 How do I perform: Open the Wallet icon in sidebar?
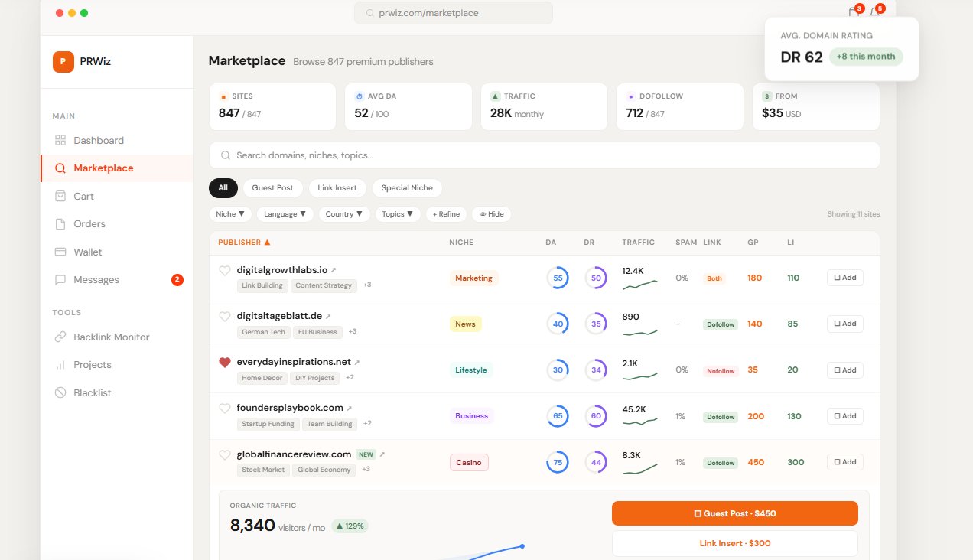pyautogui.click(x=60, y=252)
